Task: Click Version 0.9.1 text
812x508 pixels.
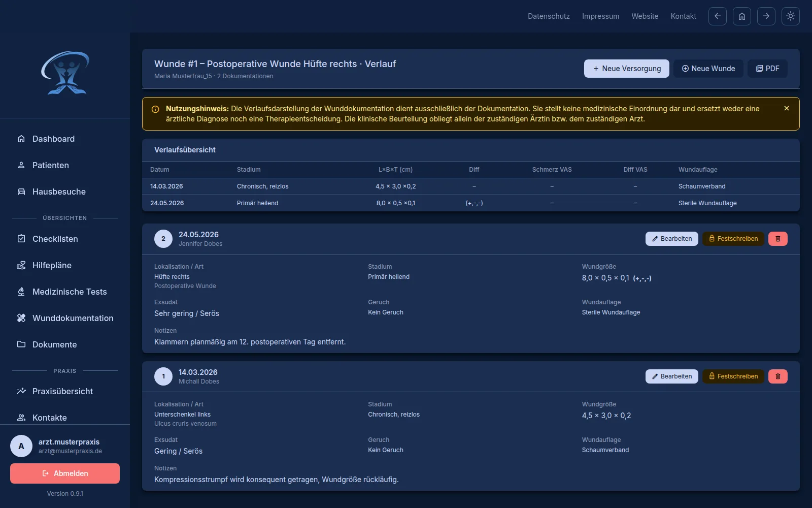Action: tap(65, 494)
